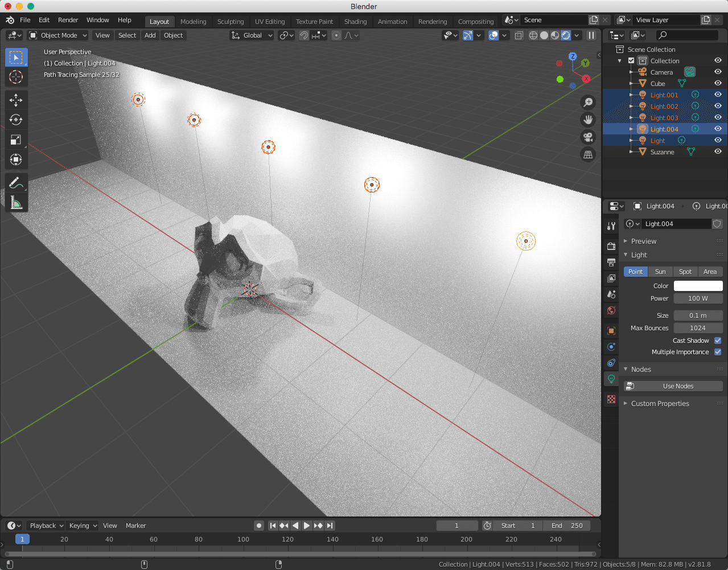Open World properties tab icon
The width and height of the screenshot is (728, 570).
(611, 310)
